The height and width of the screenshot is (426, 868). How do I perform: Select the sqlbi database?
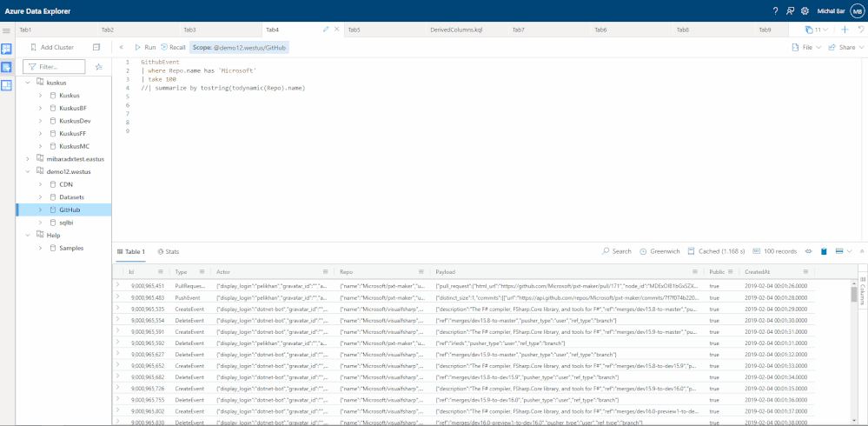[x=66, y=223]
